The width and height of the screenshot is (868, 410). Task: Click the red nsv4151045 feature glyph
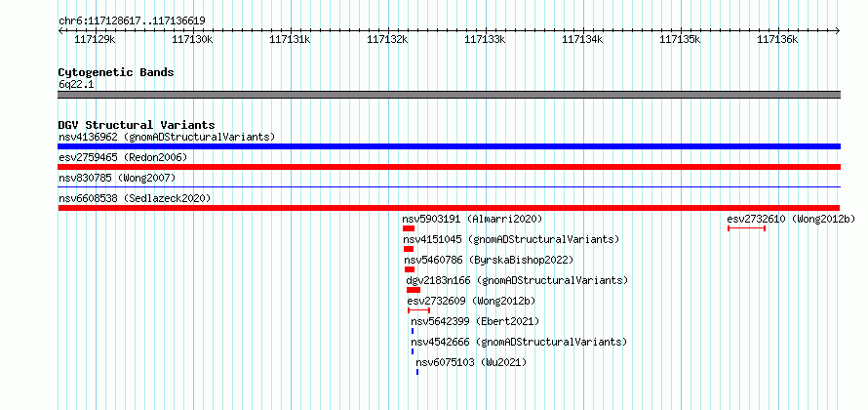click(409, 249)
